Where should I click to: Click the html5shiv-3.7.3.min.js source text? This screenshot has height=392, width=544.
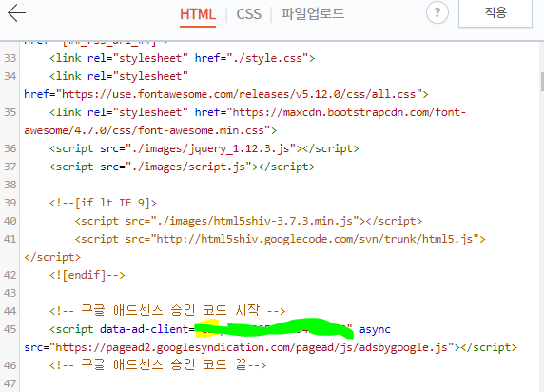tap(255, 221)
